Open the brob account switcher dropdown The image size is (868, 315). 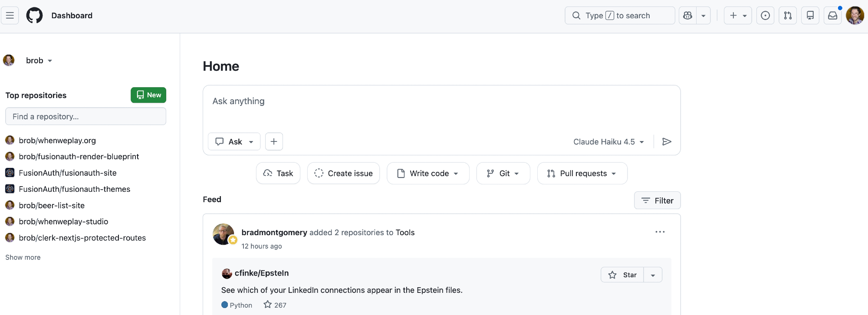coord(39,61)
